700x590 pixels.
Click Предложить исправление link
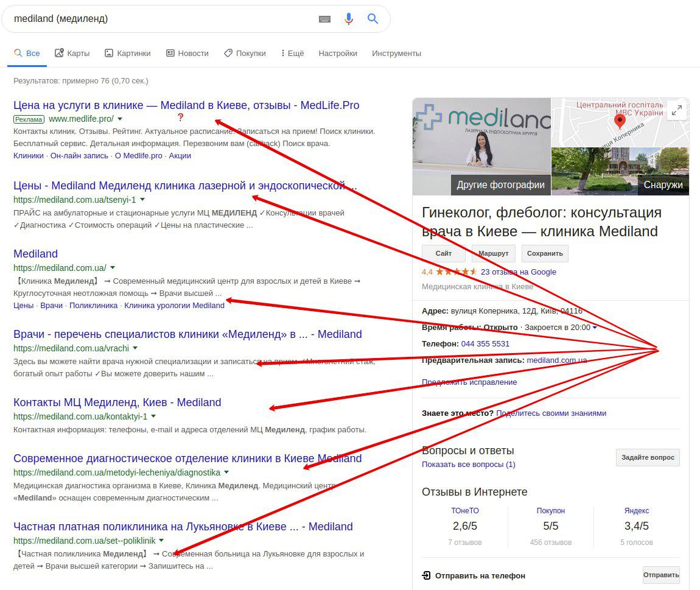click(x=469, y=382)
